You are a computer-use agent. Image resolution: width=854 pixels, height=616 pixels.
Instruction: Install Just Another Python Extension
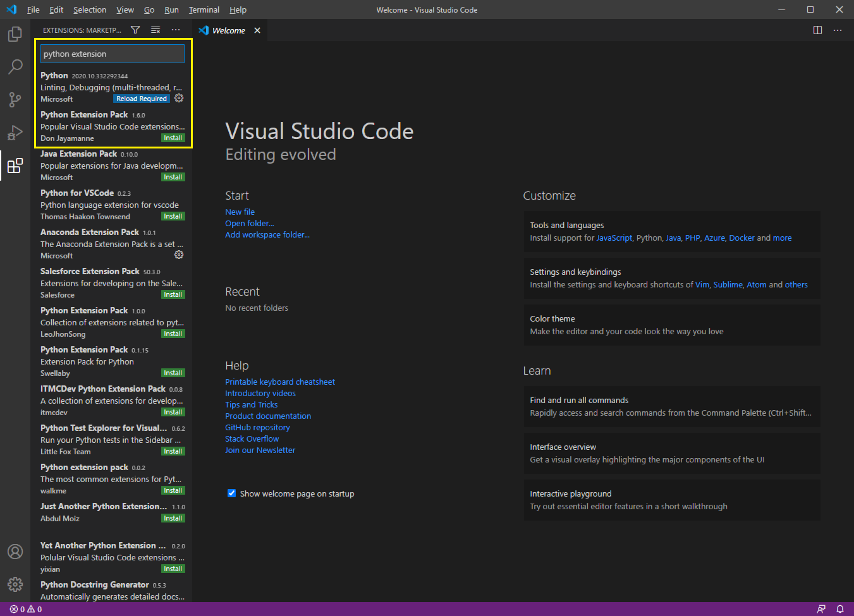[173, 518]
